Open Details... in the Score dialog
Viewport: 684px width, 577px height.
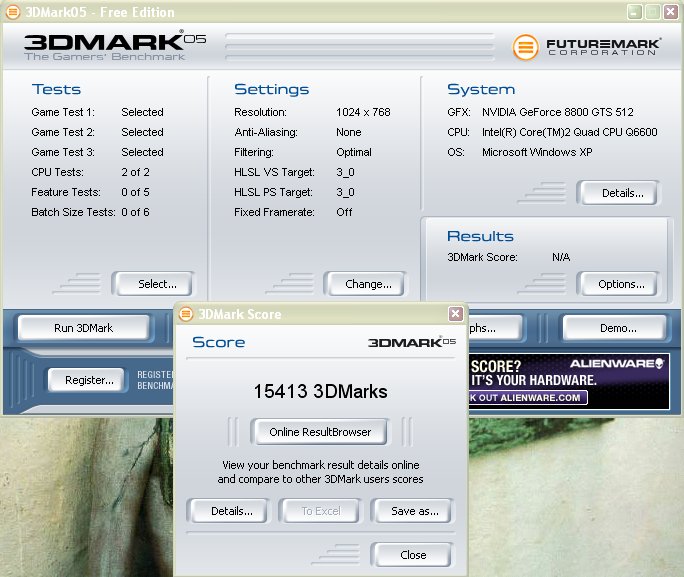tap(228, 511)
